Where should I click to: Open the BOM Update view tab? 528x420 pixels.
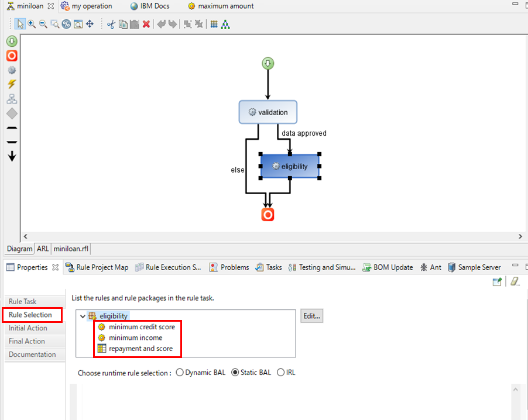pyautogui.click(x=388, y=267)
